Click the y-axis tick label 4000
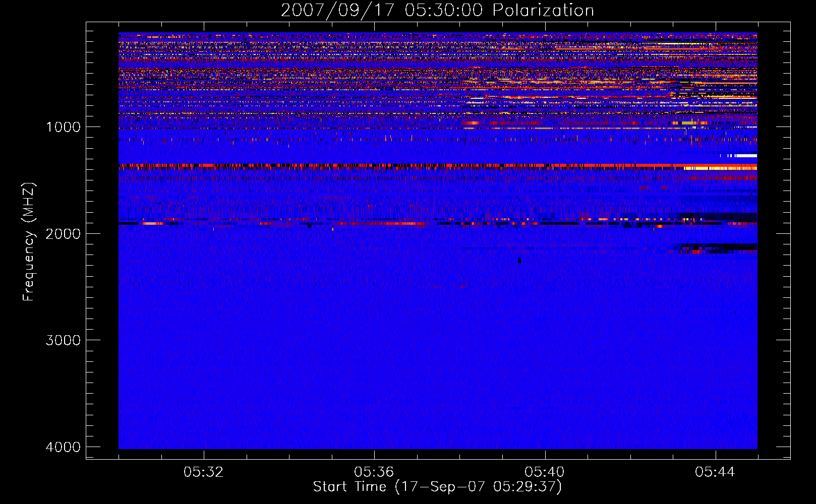The image size is (816, 504). point(63,447)
